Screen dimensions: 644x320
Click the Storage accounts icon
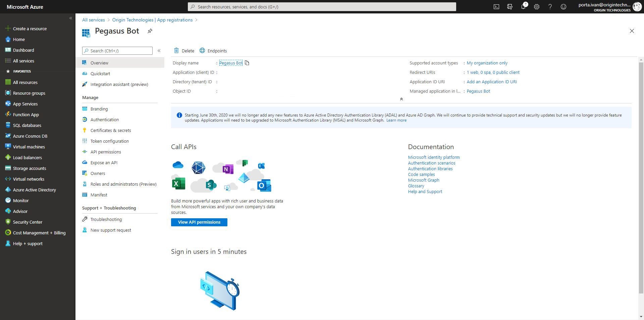8,168
